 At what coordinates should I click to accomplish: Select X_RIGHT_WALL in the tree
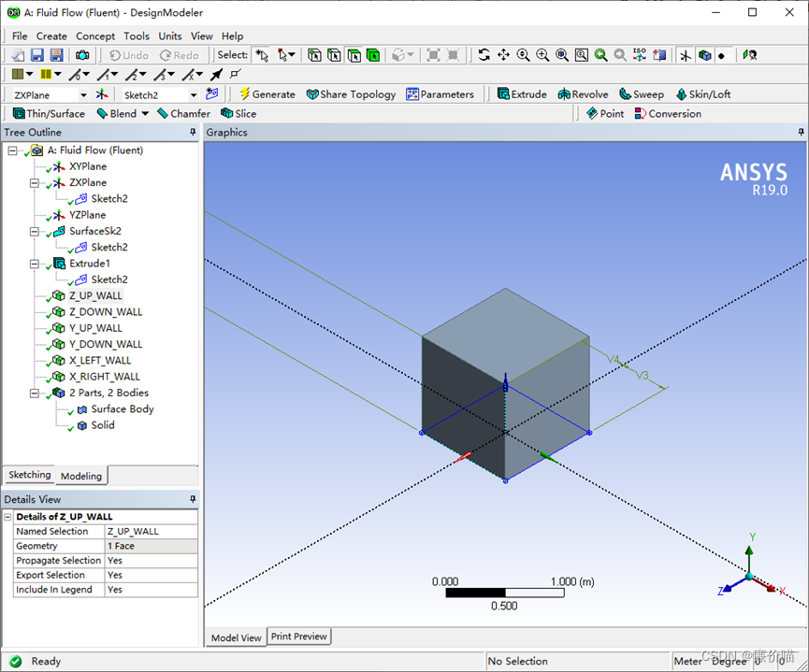(104, 377)
